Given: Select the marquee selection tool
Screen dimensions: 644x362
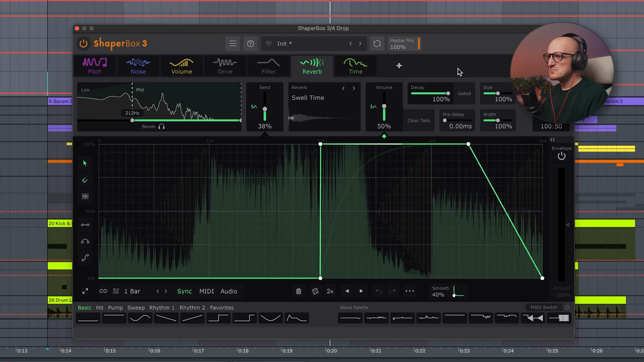Looking at the screenshot, I should pos(85,196).
